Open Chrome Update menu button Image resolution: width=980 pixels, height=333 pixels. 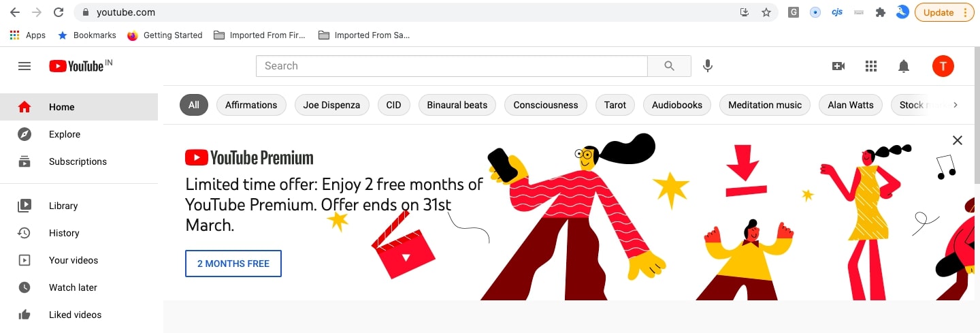[945, 12]
